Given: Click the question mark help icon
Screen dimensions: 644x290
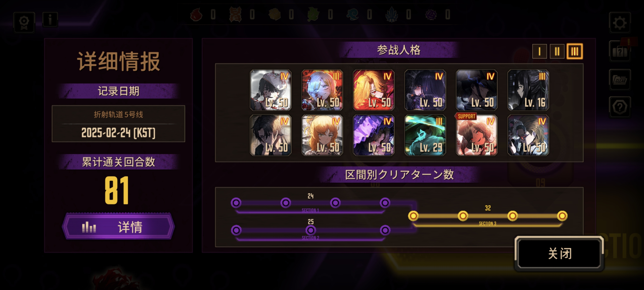Looking at the screenshot, I should tap(620, 107).
